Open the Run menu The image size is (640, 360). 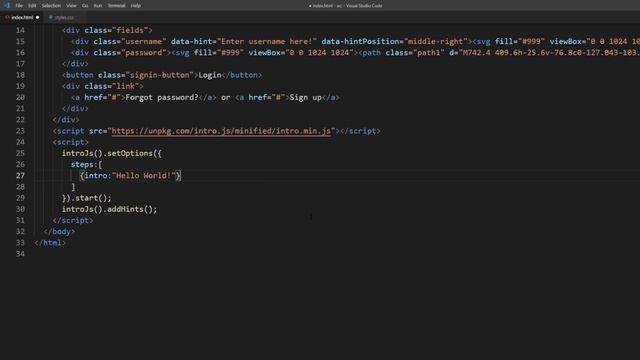[x=98, y=6]
